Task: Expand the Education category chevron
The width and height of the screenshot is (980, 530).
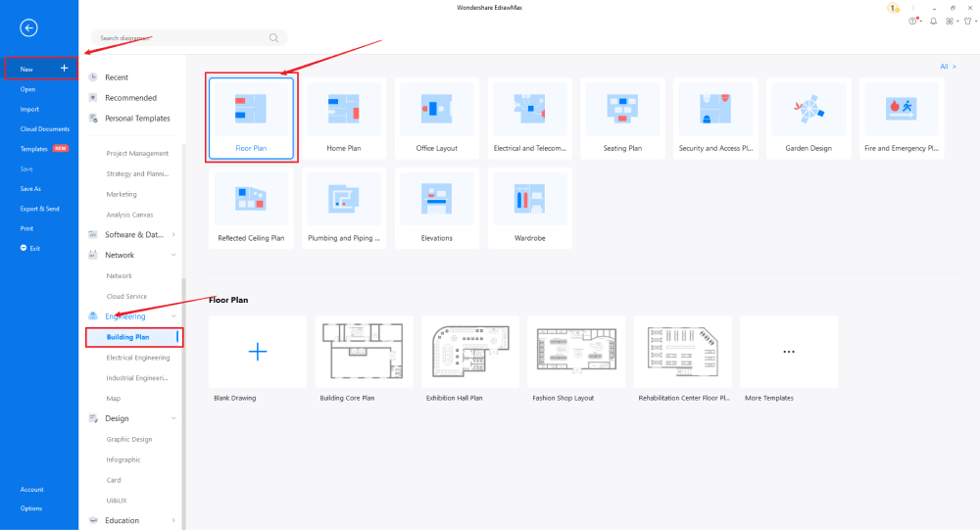Action: [173, 520]
